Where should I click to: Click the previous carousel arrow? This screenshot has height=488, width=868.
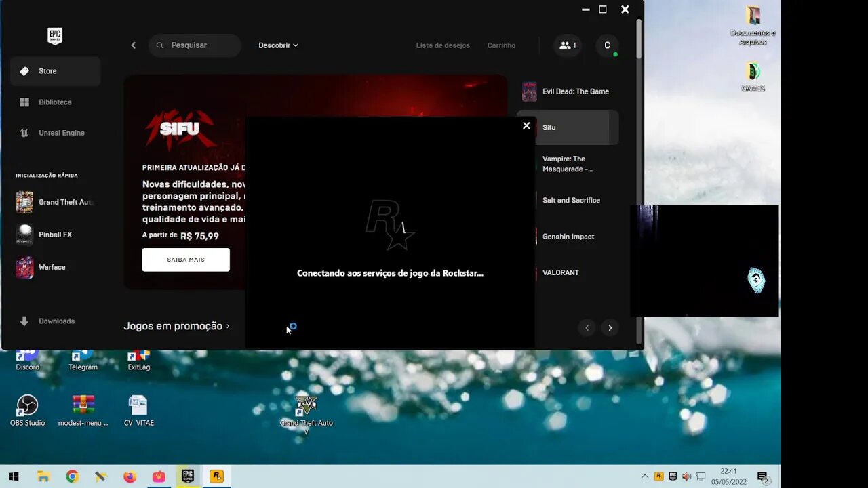point(587,328)
